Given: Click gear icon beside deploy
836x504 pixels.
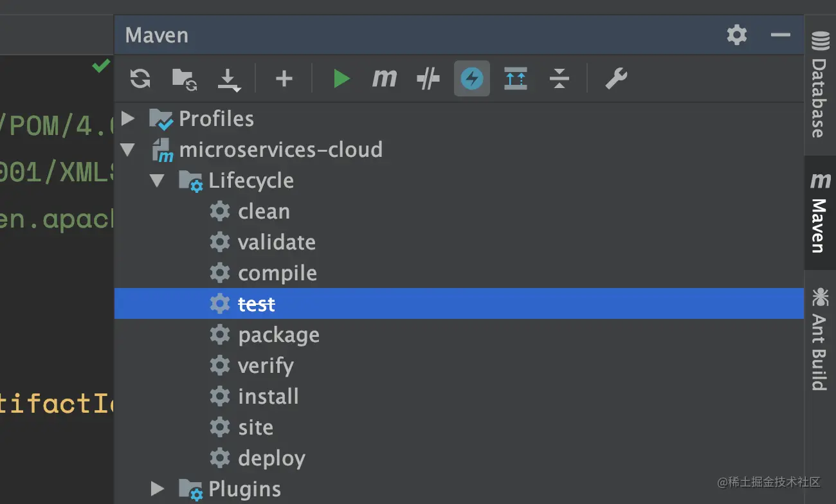Looking at the screenshot, I should [x=220, y=458].
